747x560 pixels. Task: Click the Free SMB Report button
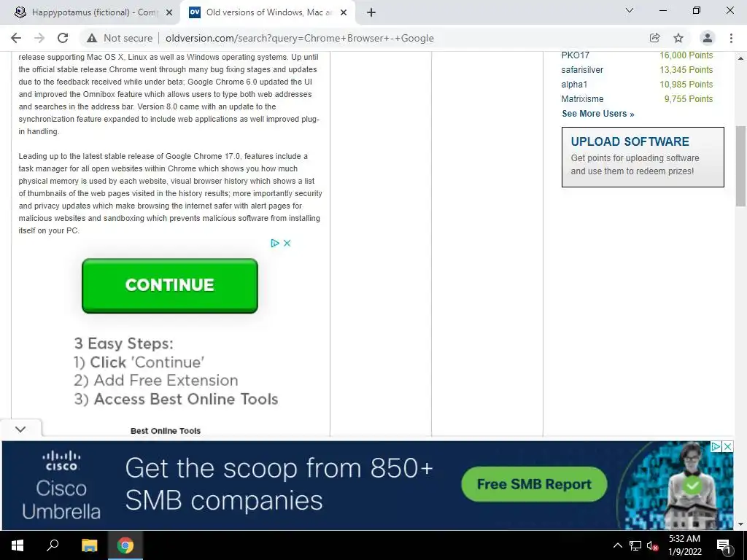(x=534, y=484)
